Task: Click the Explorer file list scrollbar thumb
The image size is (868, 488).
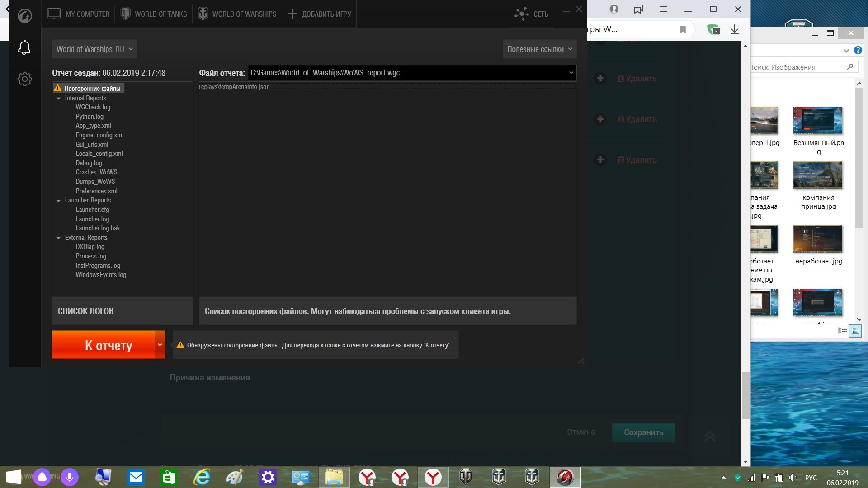Action: coord(859,158)
